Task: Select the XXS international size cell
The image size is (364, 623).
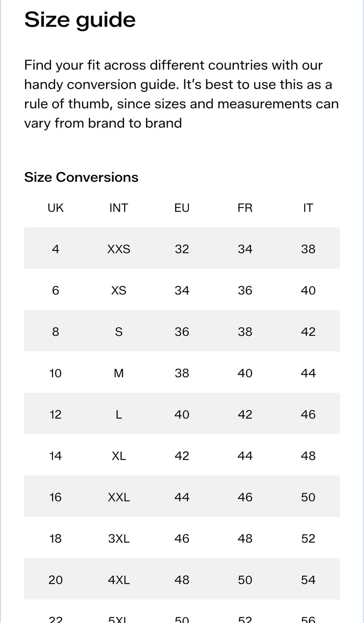Action: (119, 249)
